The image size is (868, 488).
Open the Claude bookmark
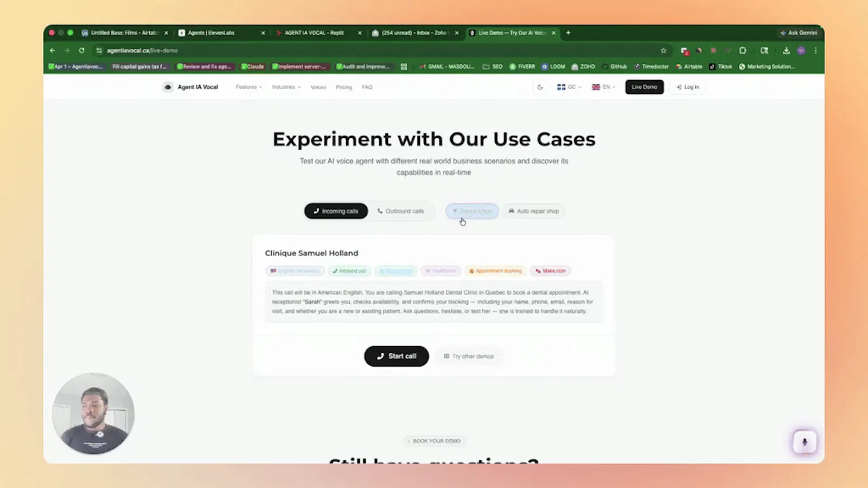coord(252,67)
